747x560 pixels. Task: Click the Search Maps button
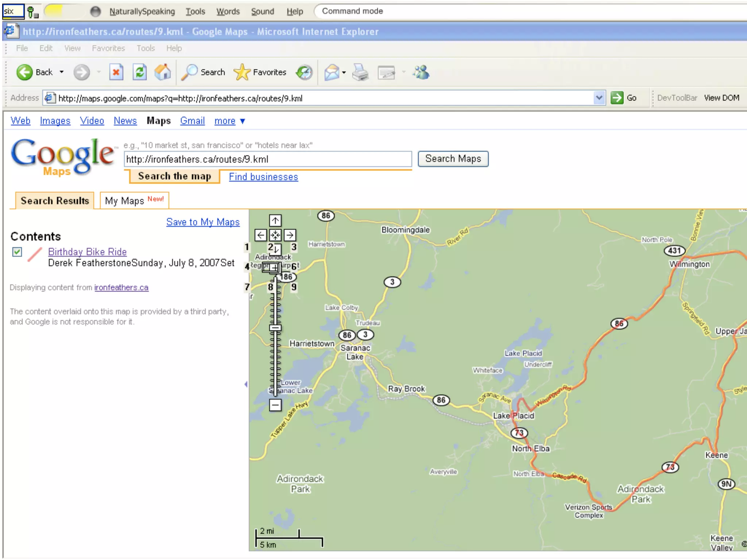click(x=453, y=159)
